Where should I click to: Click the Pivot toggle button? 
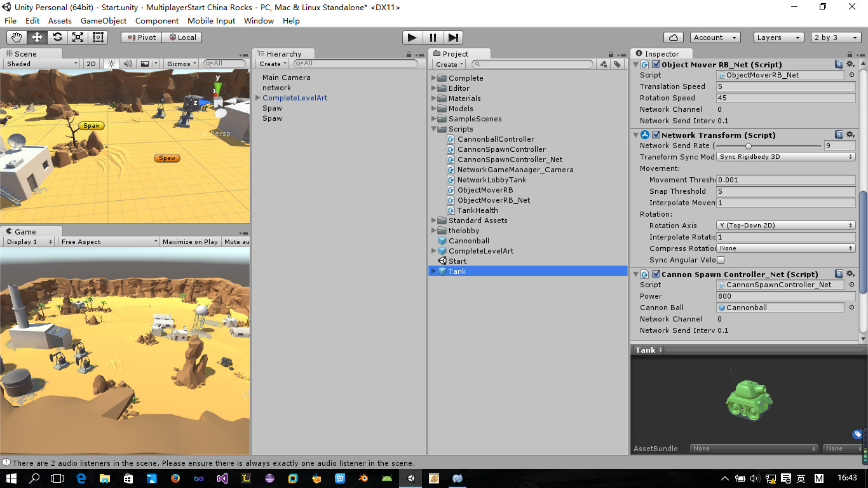[141, 37]
